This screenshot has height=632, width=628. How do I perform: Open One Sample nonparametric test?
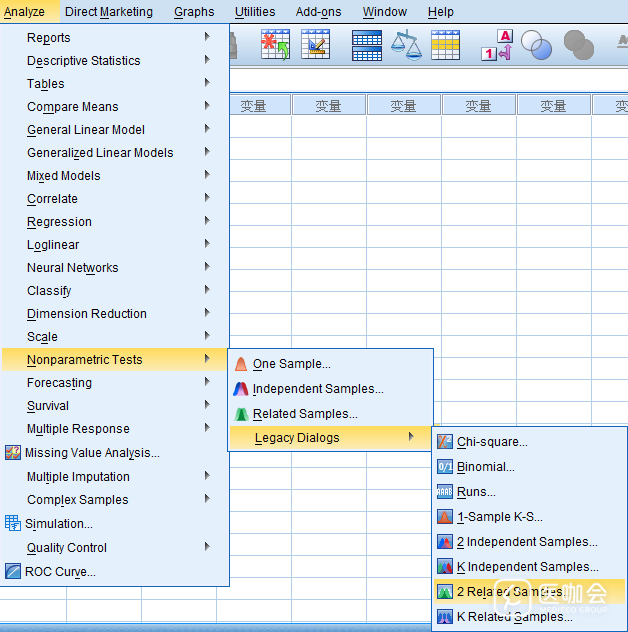click(291, 364)
